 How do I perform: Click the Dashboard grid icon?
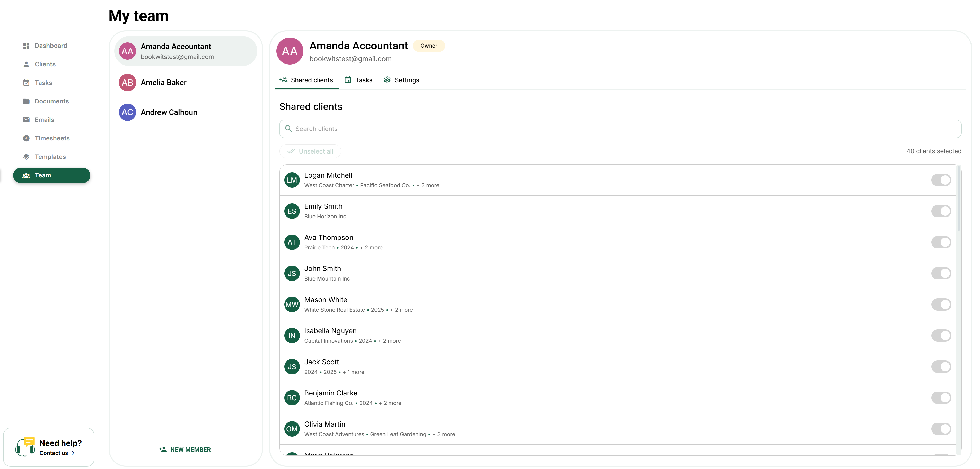click(26, 46)
